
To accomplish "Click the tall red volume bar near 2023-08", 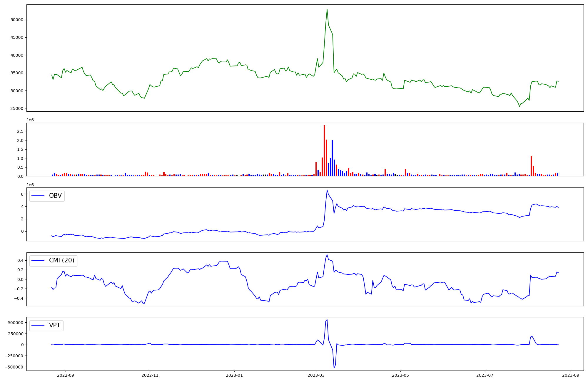I will coord(531,165).
